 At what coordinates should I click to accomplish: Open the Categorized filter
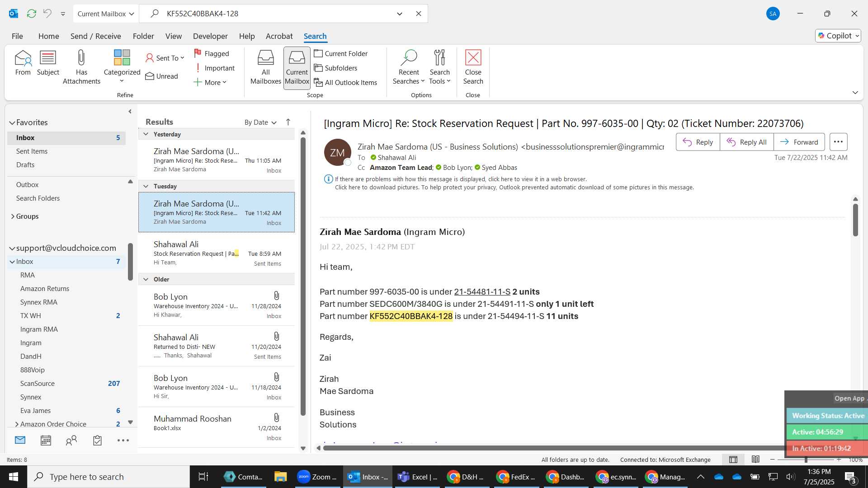click(x=122, y=67)
